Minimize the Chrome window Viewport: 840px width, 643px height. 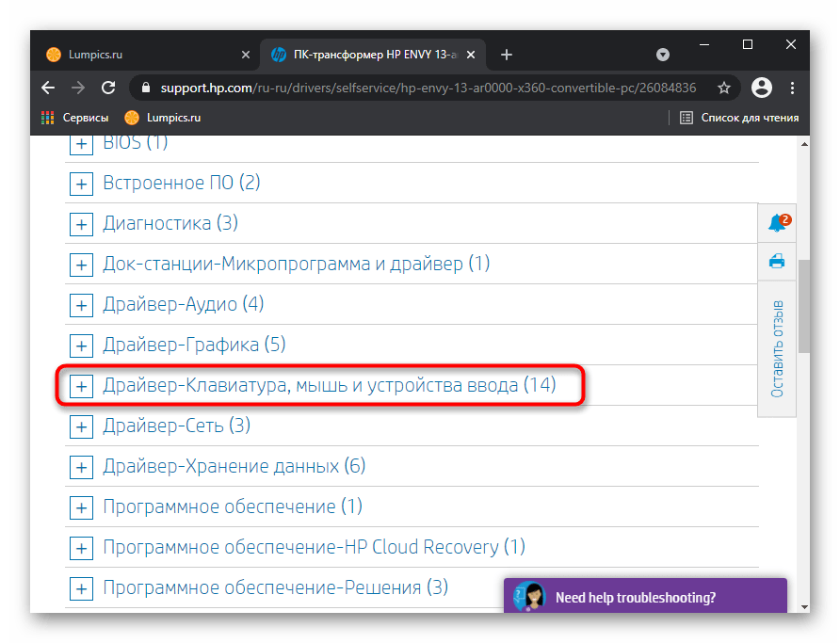(704, 44)
